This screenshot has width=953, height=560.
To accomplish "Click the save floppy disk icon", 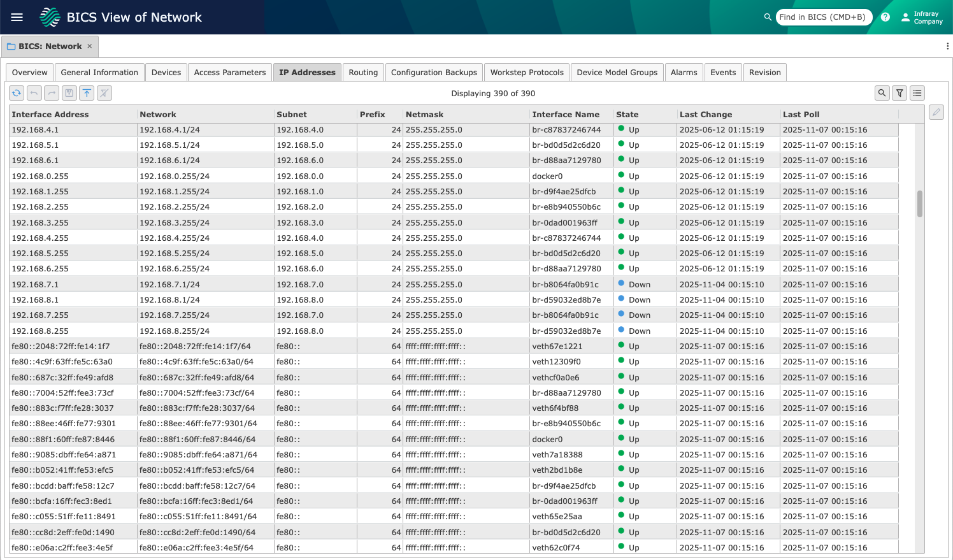I will click(69, 93).
